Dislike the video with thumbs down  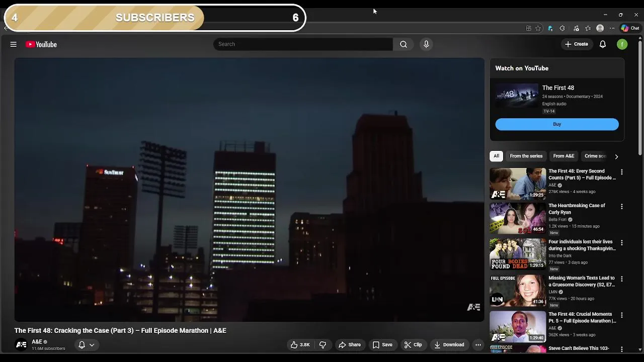323,345
